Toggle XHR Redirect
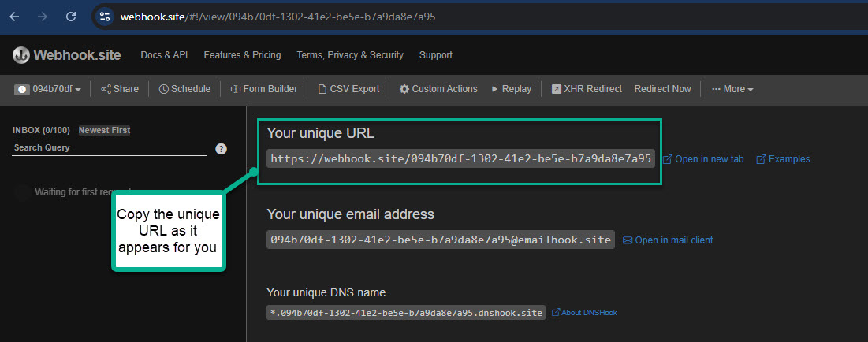This screenshot has width=868, height=342. [587, 89]
